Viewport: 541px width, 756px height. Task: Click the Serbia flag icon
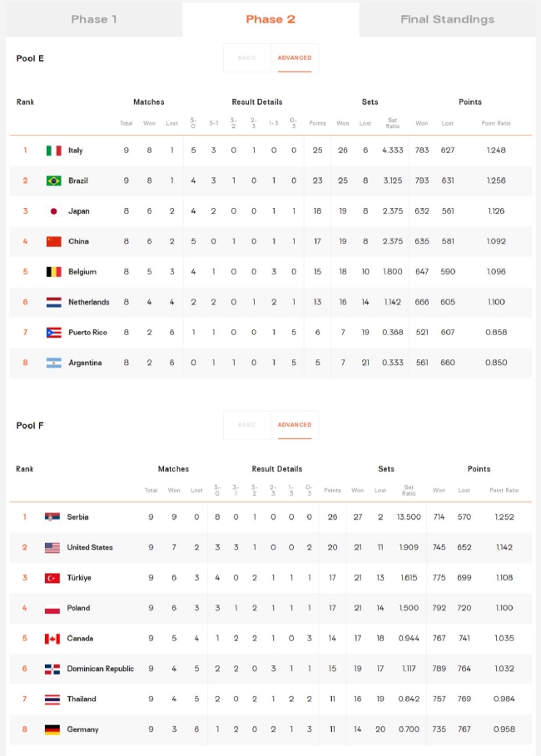(52, 516)
